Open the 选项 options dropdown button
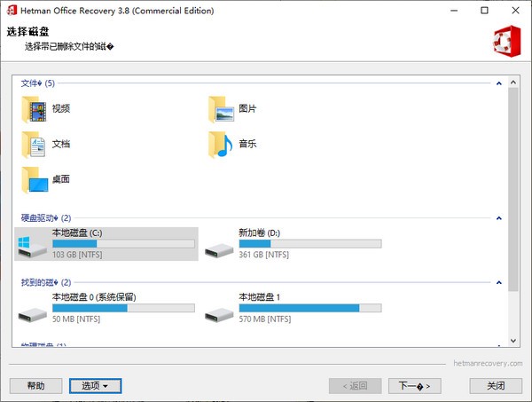 96,386
